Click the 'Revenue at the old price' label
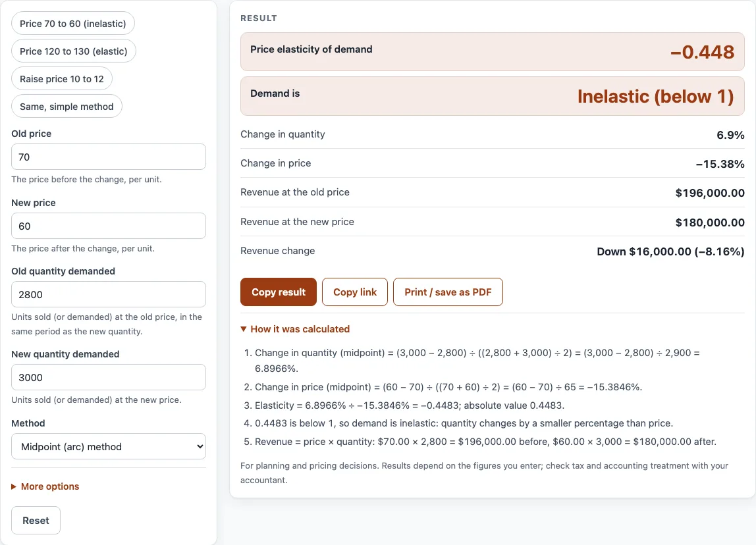The image size is (756, 545). click(295, 192)
